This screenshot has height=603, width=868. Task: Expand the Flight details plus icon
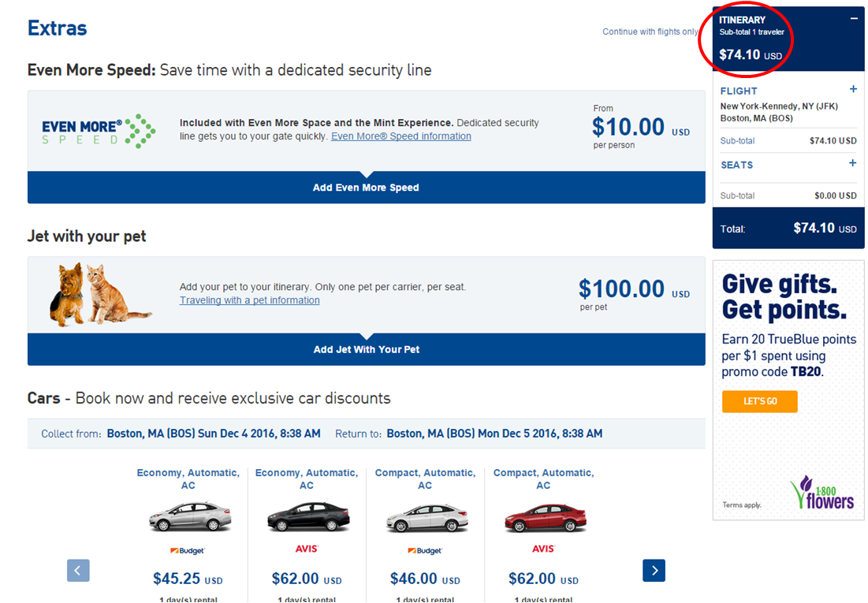(853, 90)
